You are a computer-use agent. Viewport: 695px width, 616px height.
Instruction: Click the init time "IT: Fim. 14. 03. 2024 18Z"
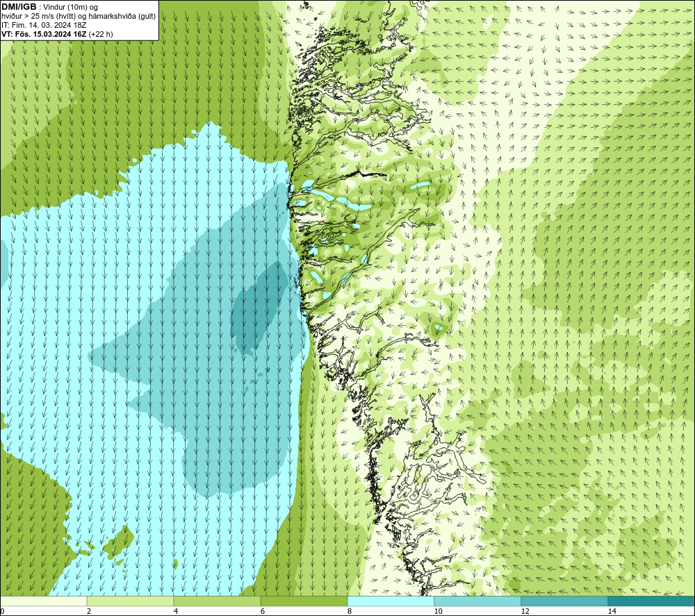tap(44, 25)
